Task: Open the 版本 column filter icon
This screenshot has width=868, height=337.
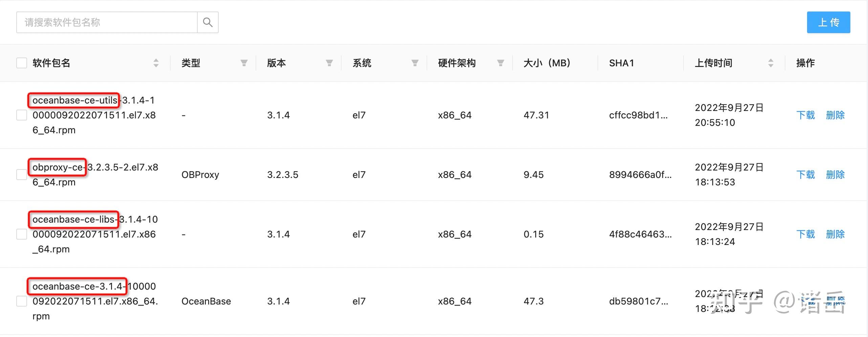Action: click(329, 63)
